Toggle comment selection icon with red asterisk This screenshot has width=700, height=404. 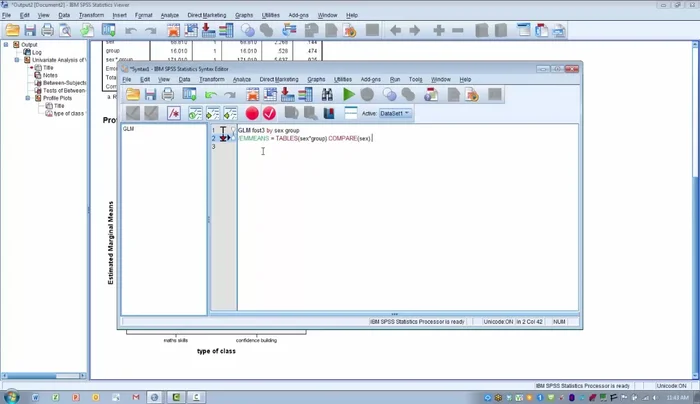click(x=174, y=113)
